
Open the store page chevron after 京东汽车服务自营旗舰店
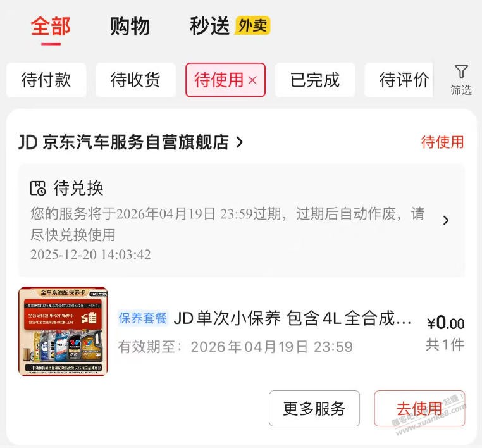[239, 142]
